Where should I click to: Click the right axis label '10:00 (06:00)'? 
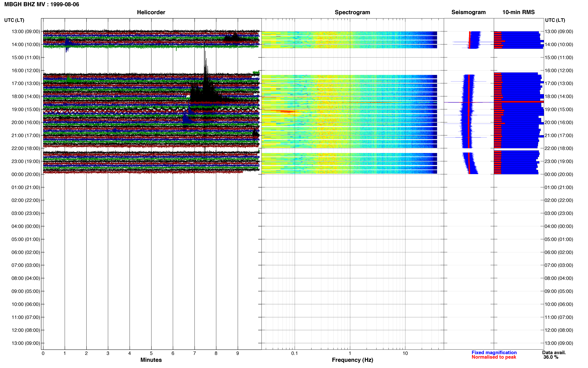pos(559,304)
